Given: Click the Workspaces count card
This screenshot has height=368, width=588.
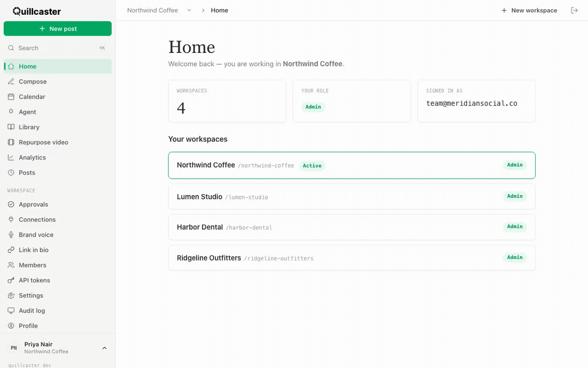Looking at the screenshot, I should point(227,101).
